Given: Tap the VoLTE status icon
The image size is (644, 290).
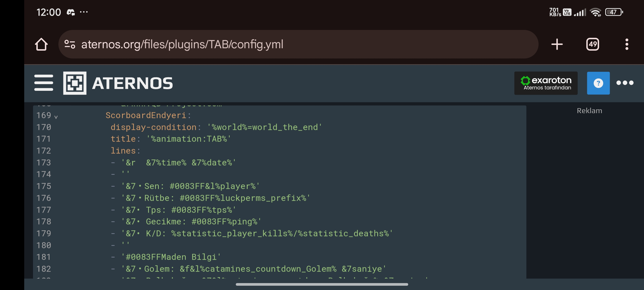Looking at the screenshot, I should click(567, 12).
